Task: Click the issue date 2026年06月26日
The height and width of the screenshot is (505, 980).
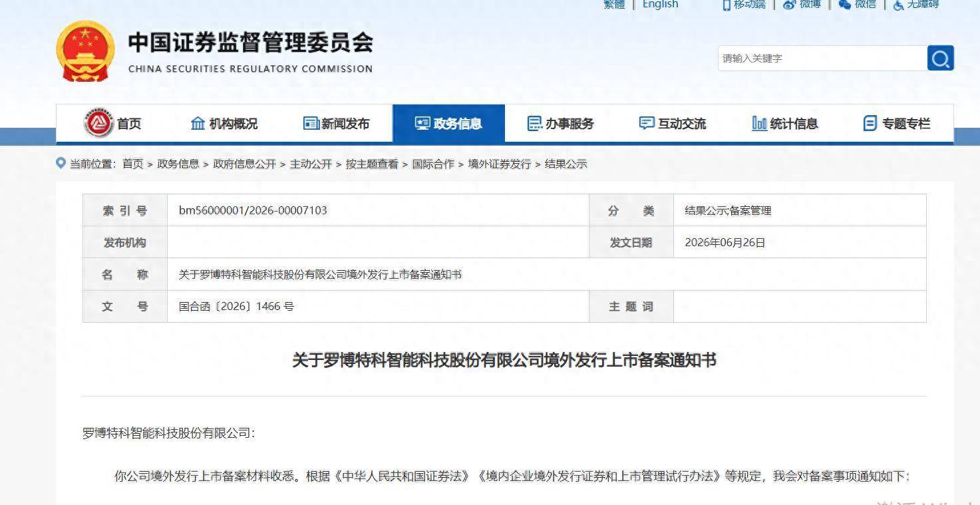Action: [x=725, y=242]
